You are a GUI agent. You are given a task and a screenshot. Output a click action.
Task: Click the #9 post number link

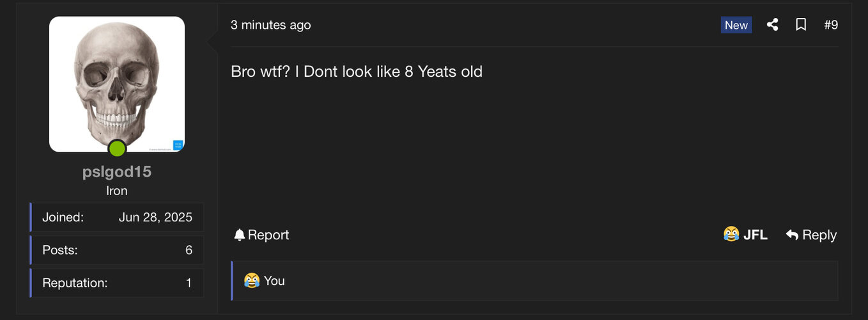click(x=831, y=25)
